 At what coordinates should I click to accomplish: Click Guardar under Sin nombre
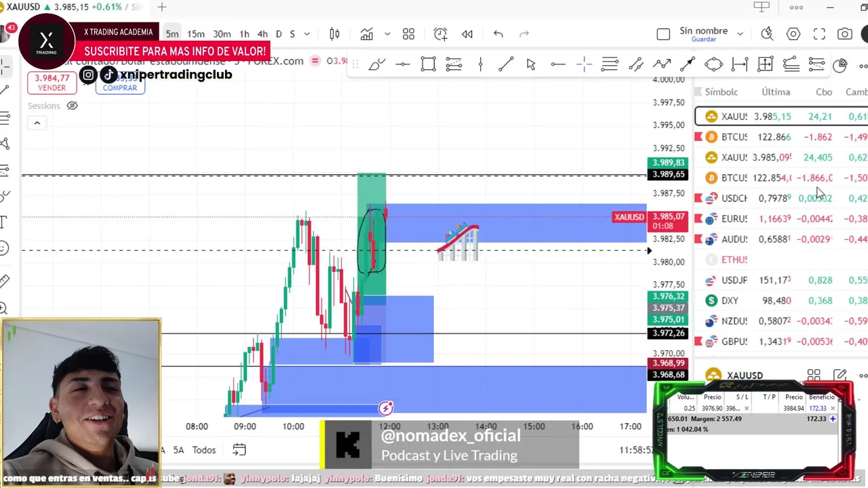point(703,39)
